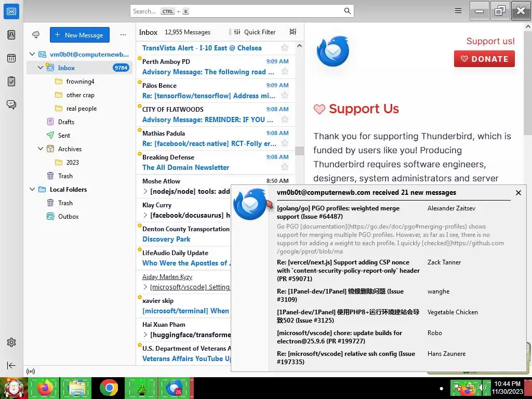
Task: Open Chrome from the taskbar
Action: [x=109, y=388]
